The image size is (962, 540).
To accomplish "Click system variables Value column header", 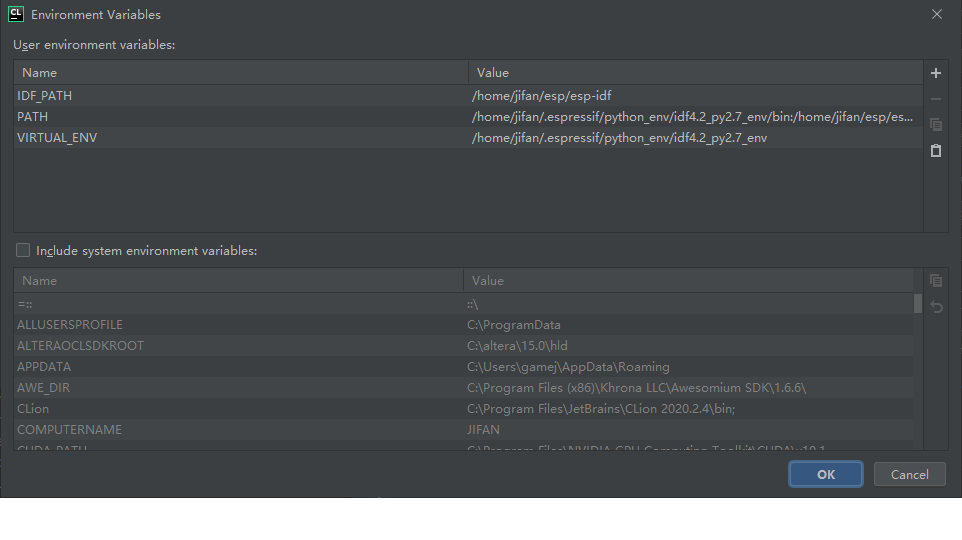I will coord(688,280).
